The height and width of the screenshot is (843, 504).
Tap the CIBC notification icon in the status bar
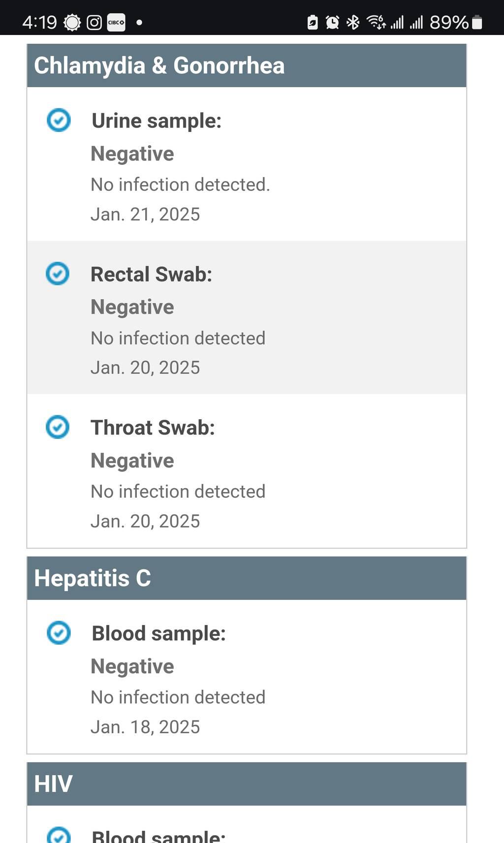(x=116, y=22)
